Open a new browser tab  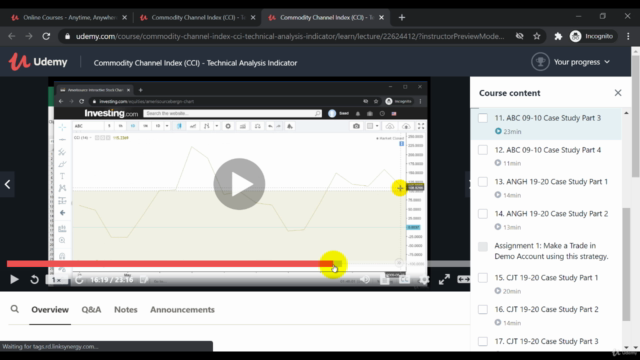402,18
